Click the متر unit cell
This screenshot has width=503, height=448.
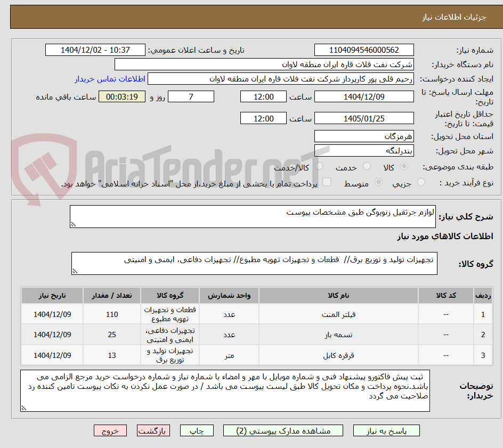(x=229, y=355)
